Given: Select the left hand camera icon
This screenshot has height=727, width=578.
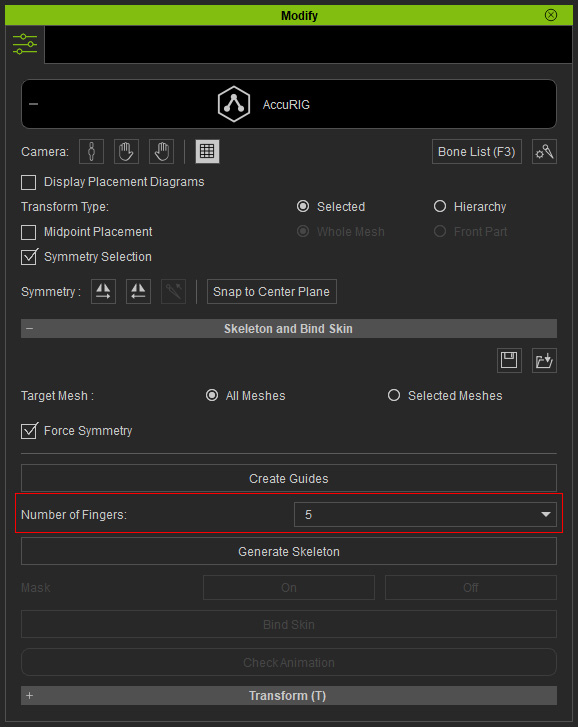Looking at the screenshot, I should point(126,152).
